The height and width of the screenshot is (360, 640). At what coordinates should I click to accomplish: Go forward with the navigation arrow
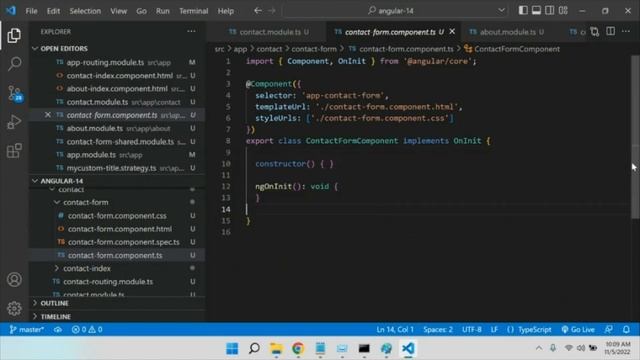[272, 11]
